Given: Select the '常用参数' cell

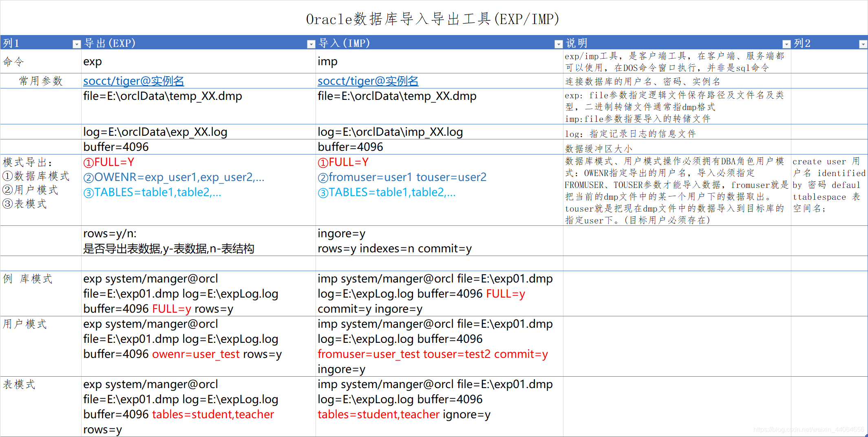Looking at the screenshot, I should [41, 81].
